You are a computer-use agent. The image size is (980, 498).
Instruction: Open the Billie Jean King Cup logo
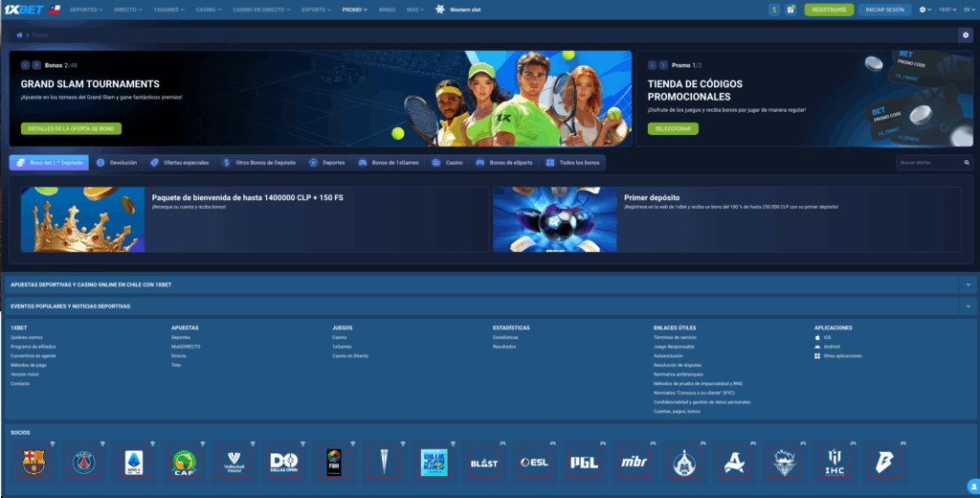tap(434, 463)
